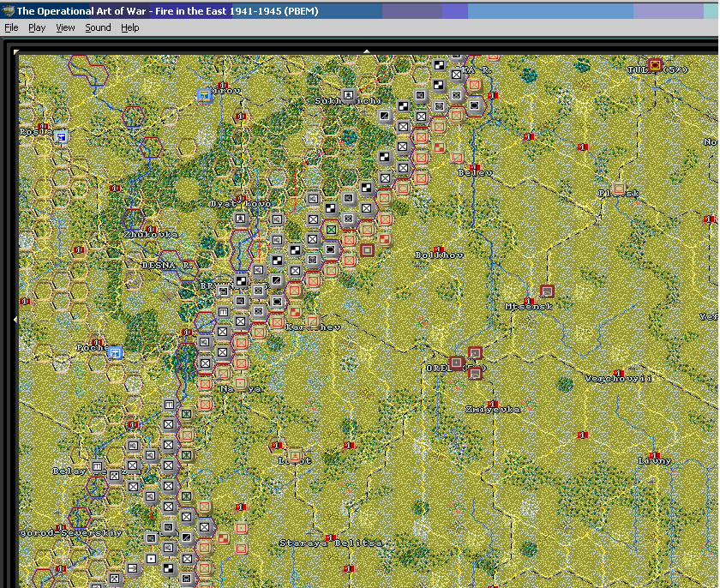Click the map scroll-up arrow at top edge
The image size is (720, 588).
pos(367,51)
